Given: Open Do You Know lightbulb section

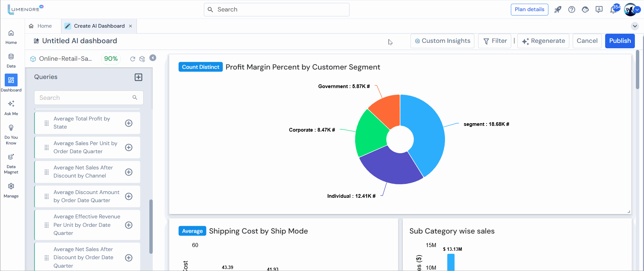Looking at the screenshot, I should pos(11,134).
